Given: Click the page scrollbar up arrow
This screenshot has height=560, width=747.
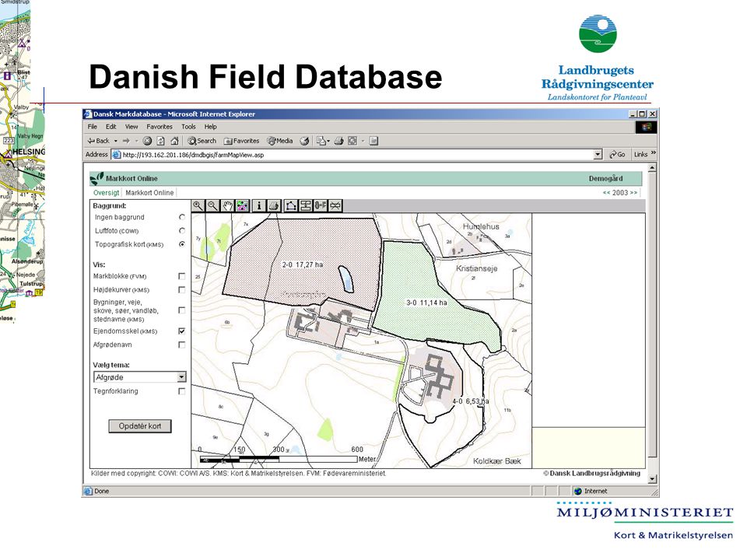Looking at the screenshot, I should [x=652, y=168].
